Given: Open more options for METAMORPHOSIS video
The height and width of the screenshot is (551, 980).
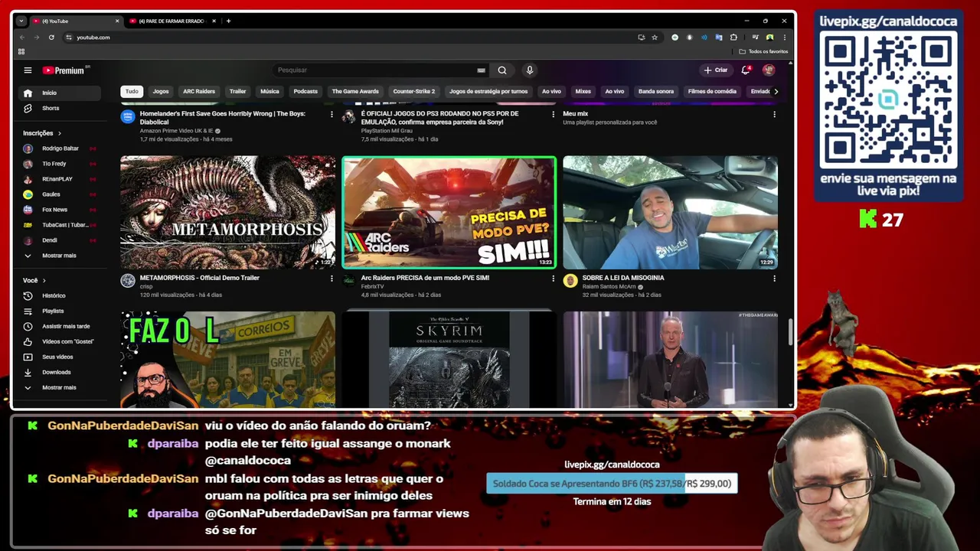Looking at the screenshot, I should coord(332,279).
